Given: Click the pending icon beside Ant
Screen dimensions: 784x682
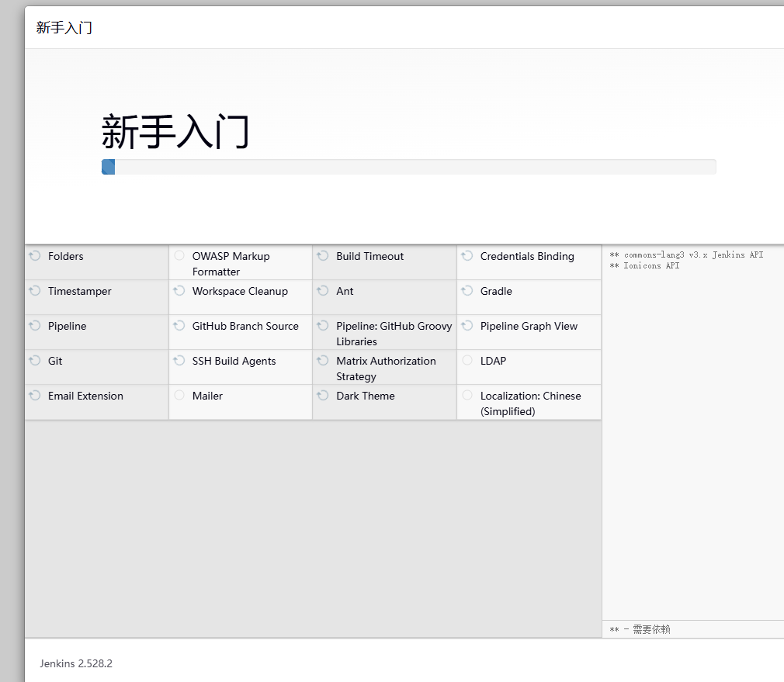Looking at the screenshot, I should point(323,291).
